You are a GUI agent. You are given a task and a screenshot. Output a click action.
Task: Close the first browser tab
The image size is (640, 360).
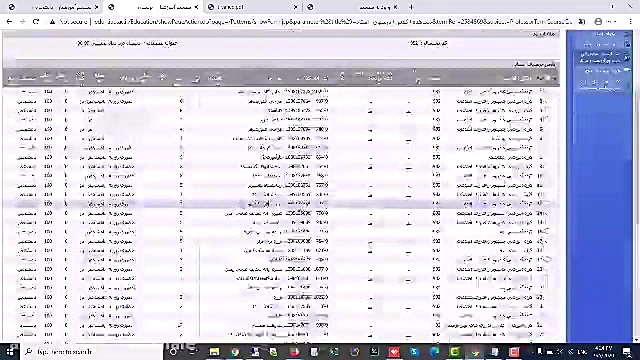click(97, 7)
